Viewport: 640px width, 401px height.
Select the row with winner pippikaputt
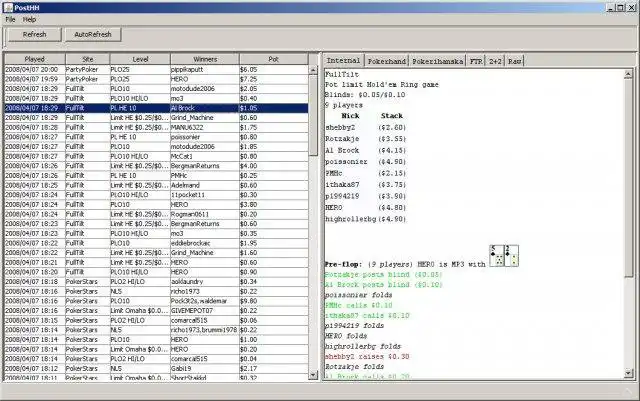pyautogui.click(x=156, y=69)
